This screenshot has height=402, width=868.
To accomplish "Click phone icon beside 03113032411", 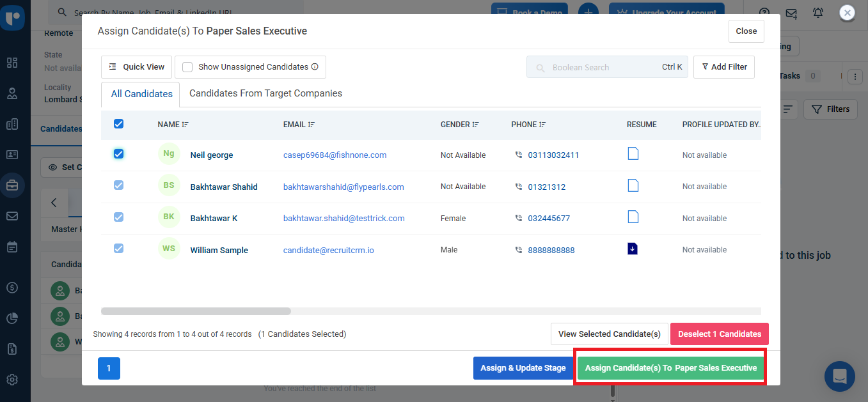I will coord(519,155).
